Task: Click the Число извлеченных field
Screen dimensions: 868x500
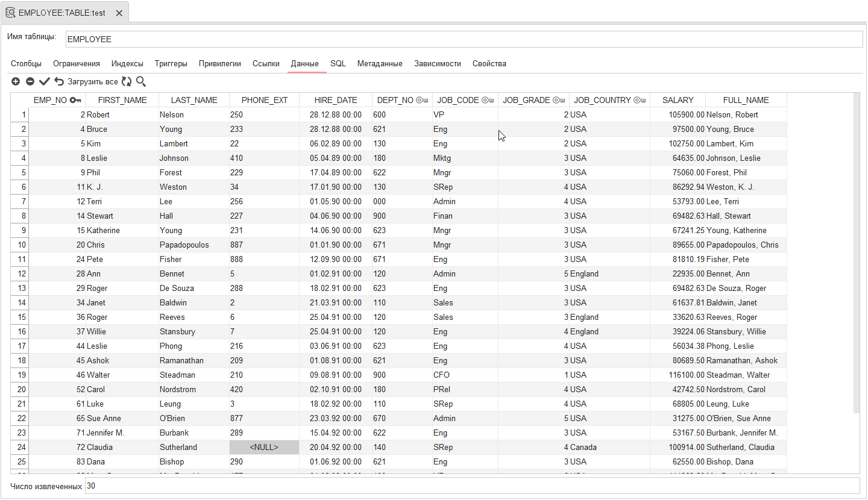Action: (x=472, y=486)
